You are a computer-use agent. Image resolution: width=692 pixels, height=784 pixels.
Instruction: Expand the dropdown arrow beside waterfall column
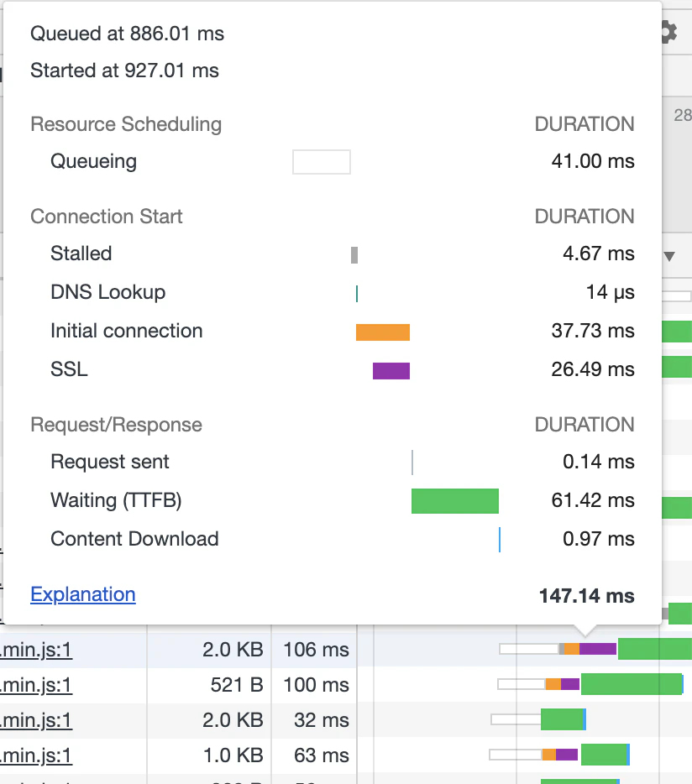click(669, 257)
